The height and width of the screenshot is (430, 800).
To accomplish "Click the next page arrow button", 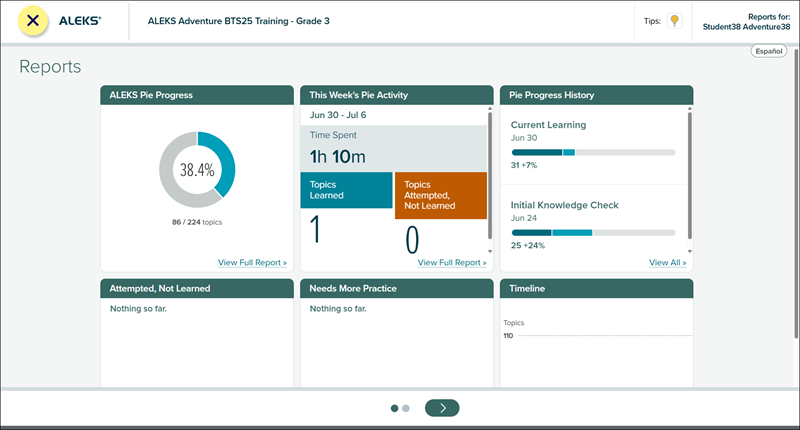I will [442, 407].
